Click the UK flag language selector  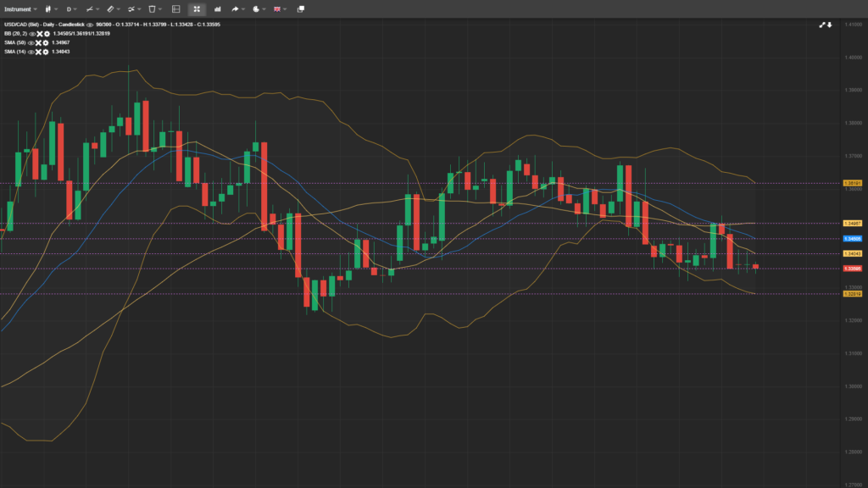tap(277, 8)
